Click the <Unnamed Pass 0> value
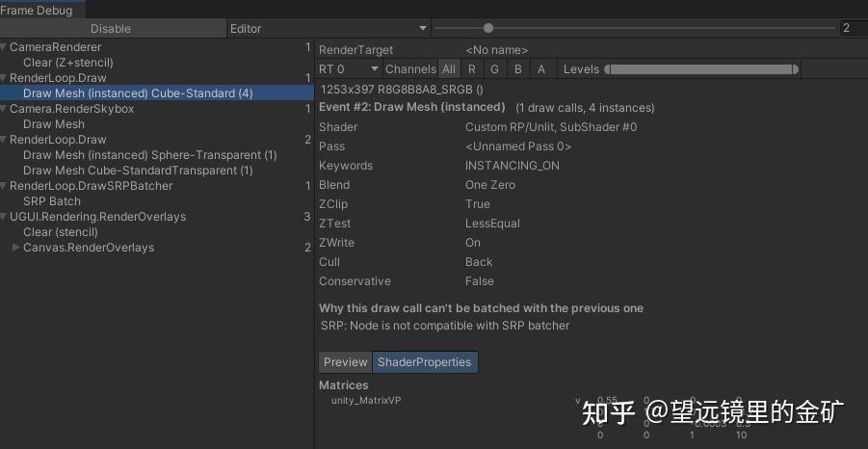This screenshot has height=449, width=868. pos(518,146)
